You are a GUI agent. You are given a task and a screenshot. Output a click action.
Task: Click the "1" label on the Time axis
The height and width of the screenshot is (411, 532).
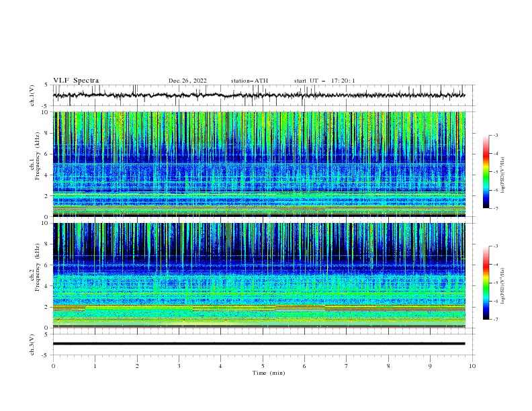pos(95,366)
